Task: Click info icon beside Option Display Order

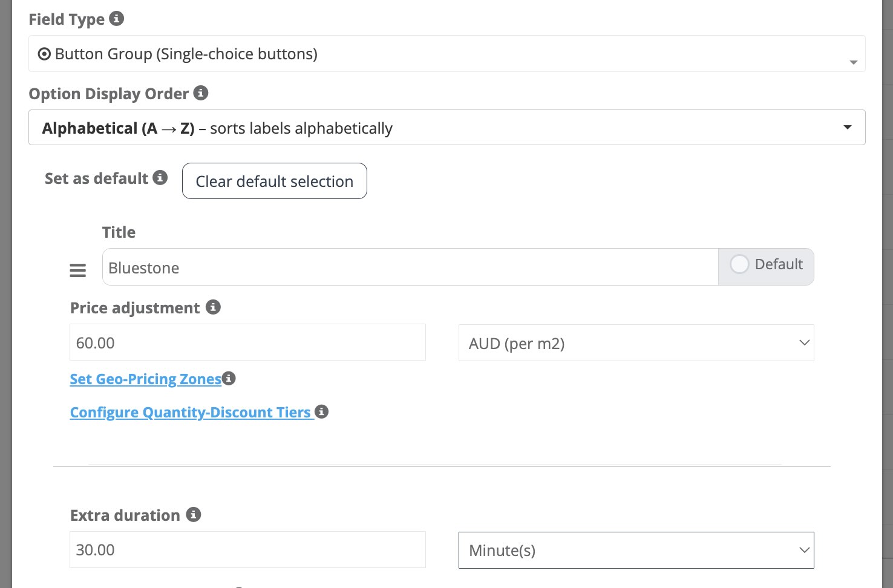Action: tap(201, 93)
